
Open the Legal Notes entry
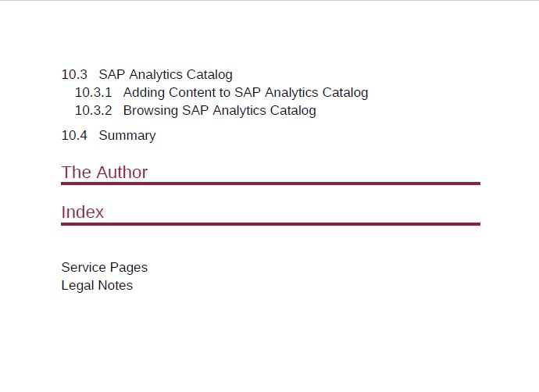[97, 286]
